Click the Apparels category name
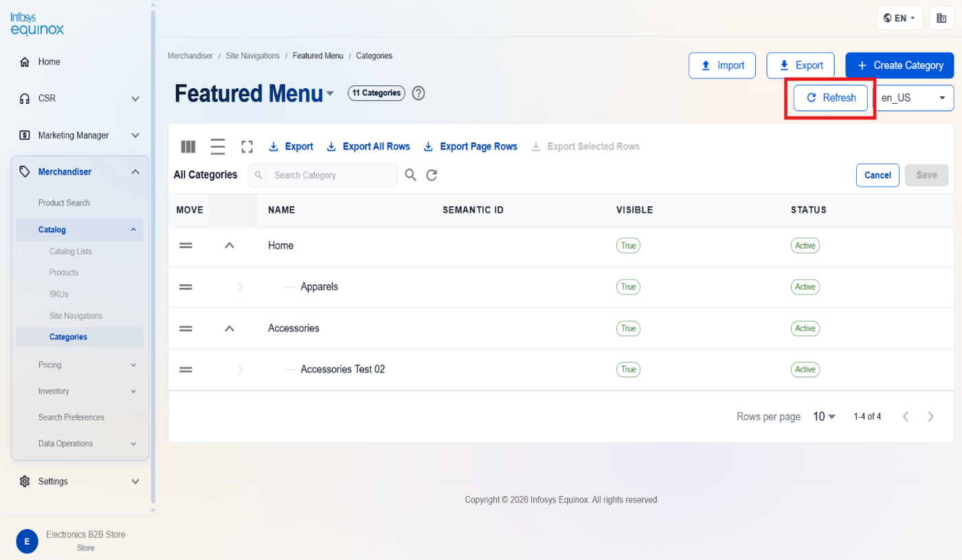 coord(320,287)
